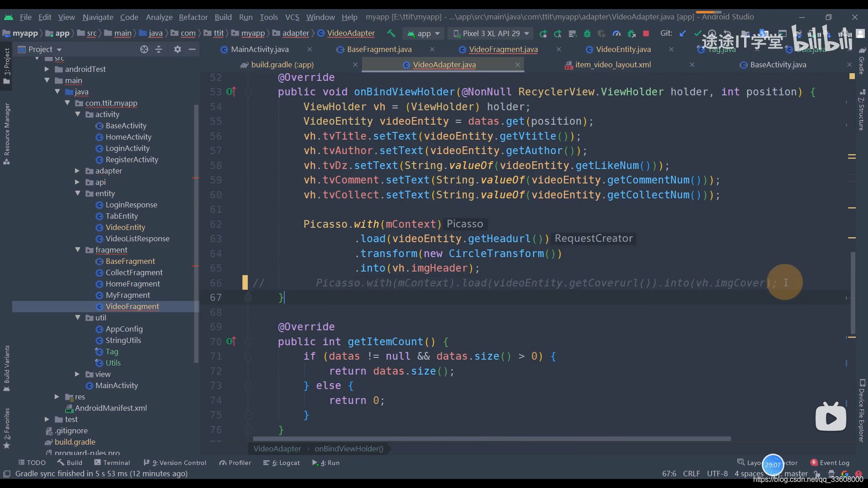Viewport: 868px width, 488px height.
Task: Expand the view folder
Action: point(77,374)
